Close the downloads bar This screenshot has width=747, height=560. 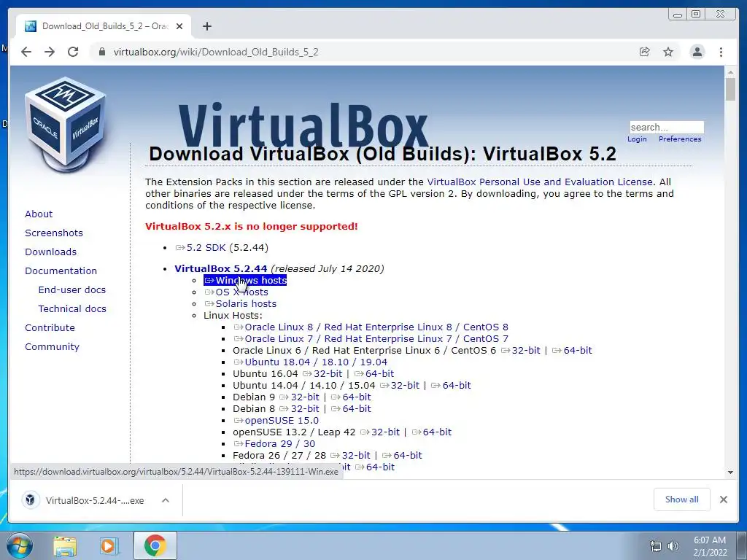pyautogui.click(x=724, y=499)
